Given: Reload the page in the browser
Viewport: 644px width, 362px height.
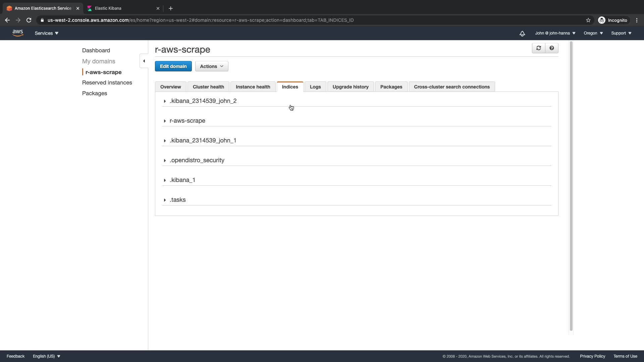Looking at the screenshot, I should (x=29, y=20).
